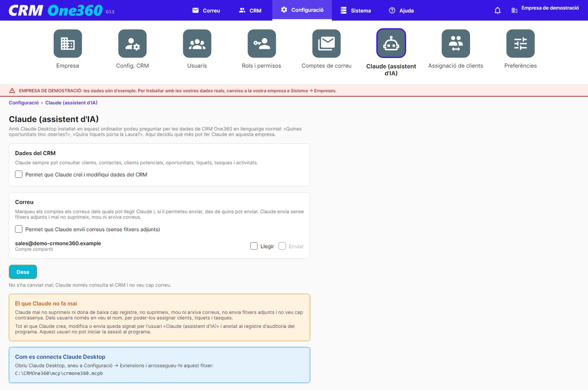Check Enviar for the sales account
The height and width of the screenshot is (390, 588).
pyautogui.click(x=282, y=246)
